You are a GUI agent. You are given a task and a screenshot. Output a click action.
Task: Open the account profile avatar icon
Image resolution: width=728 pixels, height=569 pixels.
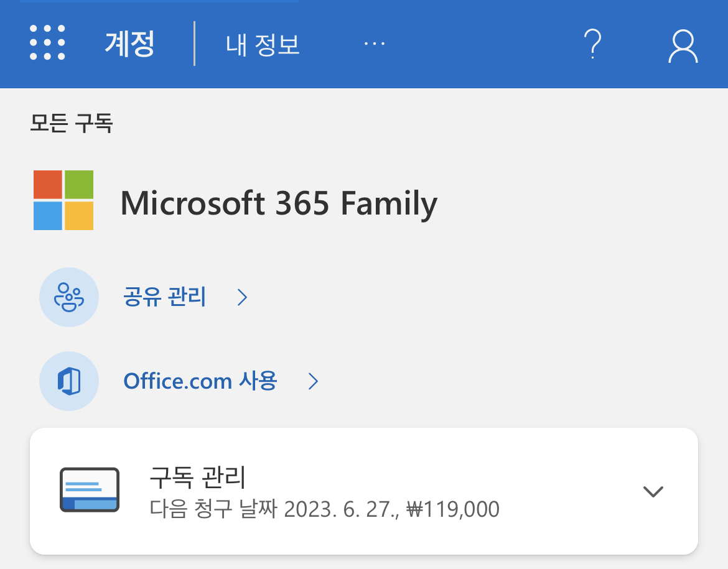[x=683, y=46]
